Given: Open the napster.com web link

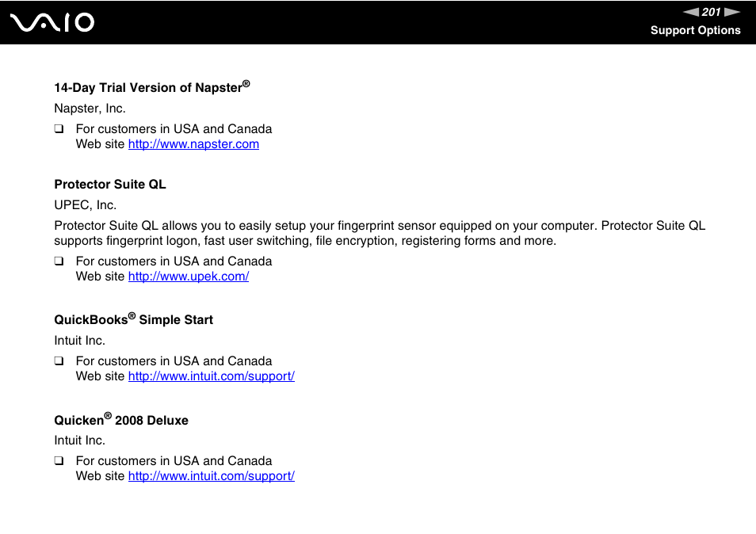Looking at the screenshot, I should click(193, 144).
